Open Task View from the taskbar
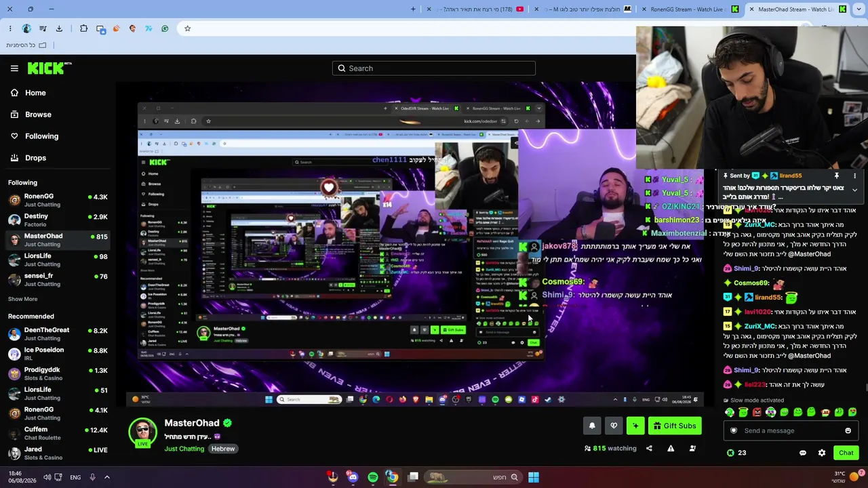 click(x=413, y=477)
